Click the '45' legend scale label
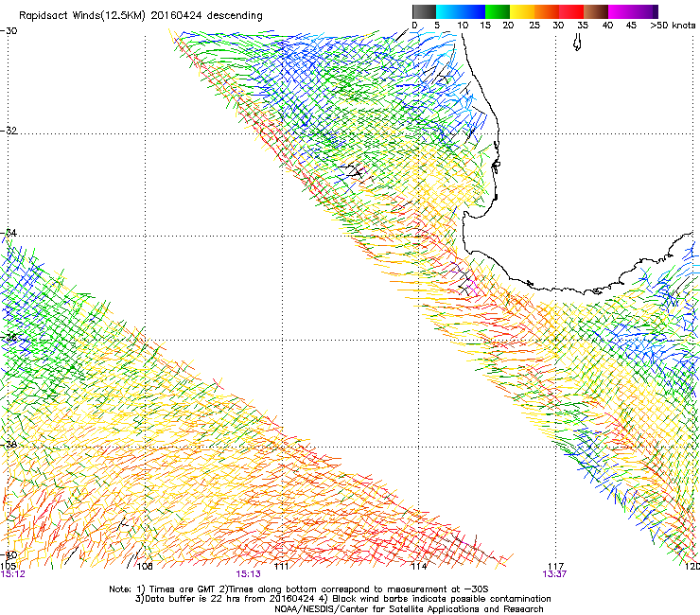The height and width of the screenshot is (615, 700). (x=631, y=26)
